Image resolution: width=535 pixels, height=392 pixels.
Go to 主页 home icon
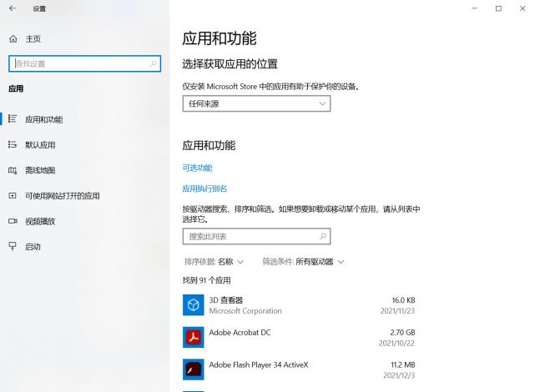click(x=13, y=39)
